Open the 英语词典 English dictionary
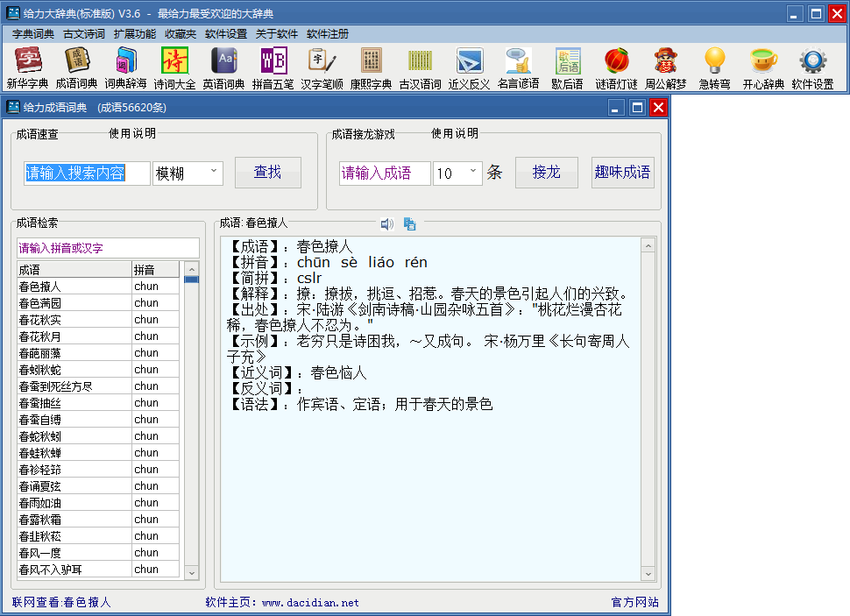 223,68
